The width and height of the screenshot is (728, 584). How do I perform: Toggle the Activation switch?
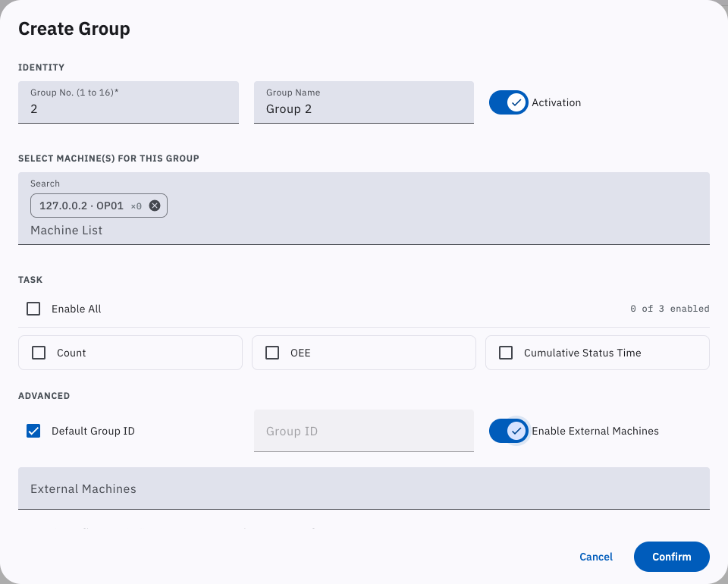click(x=508, y=102)
